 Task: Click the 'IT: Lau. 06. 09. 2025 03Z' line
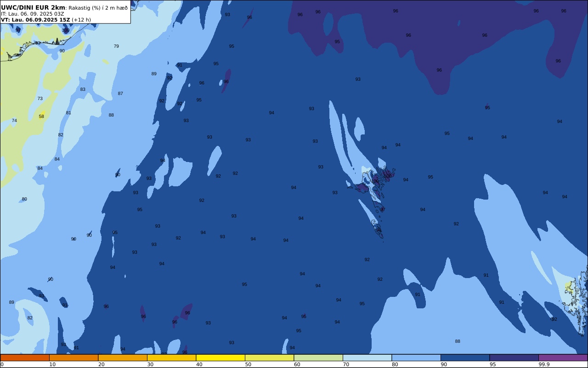point(33,14)
